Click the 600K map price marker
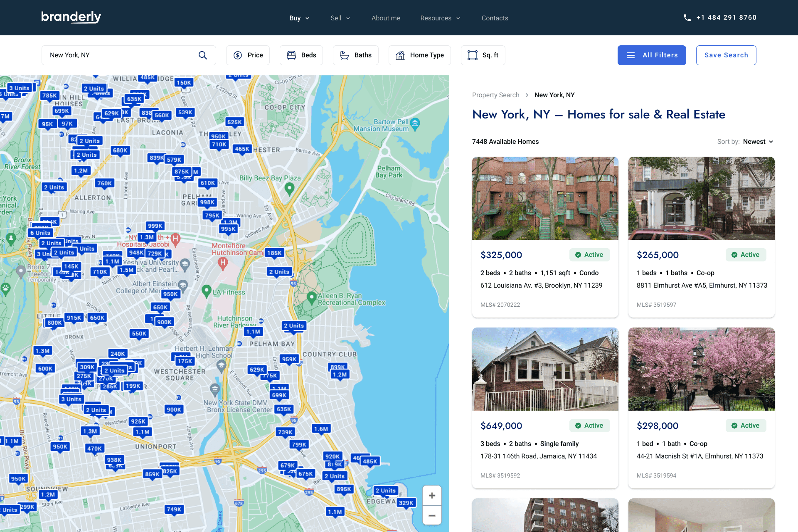The width and height of the screenshot is (798, 532). point(45,368)
